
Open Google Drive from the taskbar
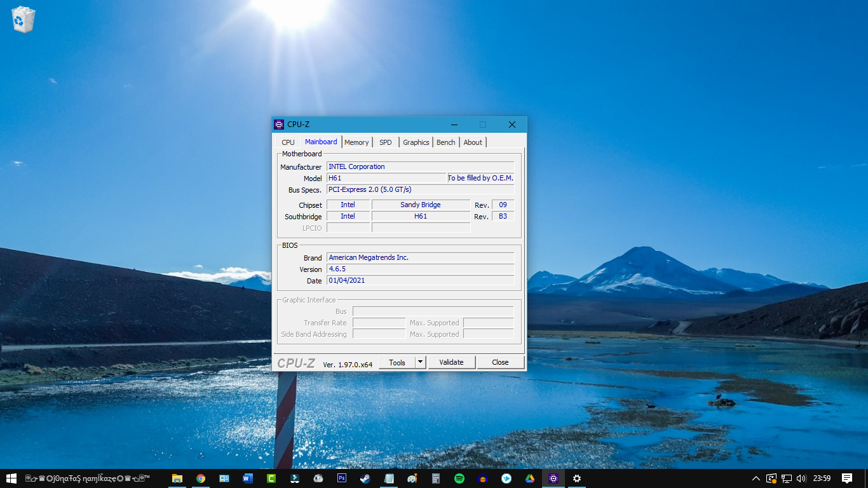[x=530, y=478]
